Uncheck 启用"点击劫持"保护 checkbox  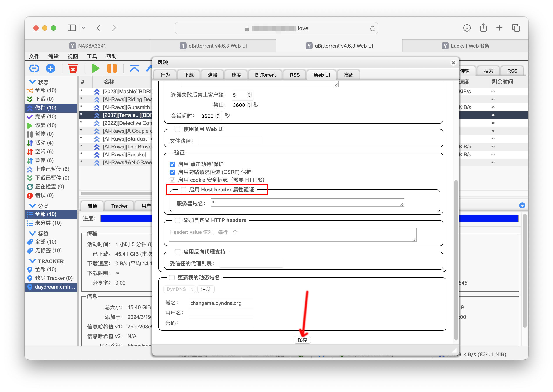click(172, 164)
